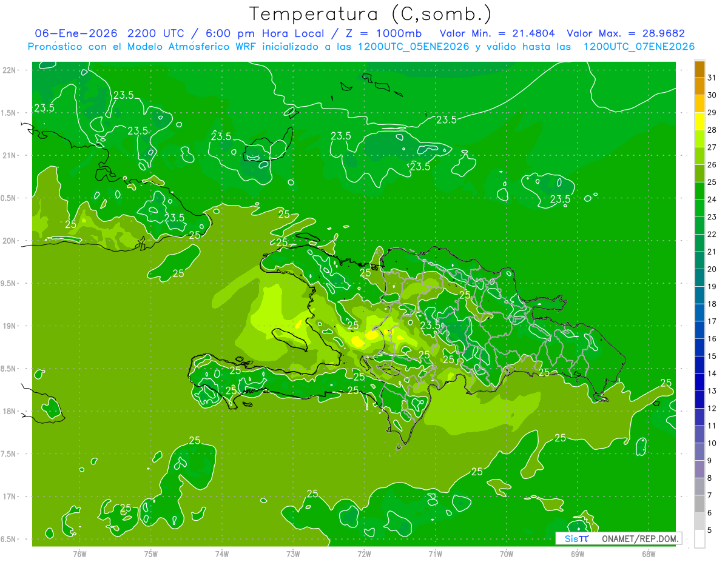Pick the green swatch between 23 and 24
Screen dimensions: 728x562
click(x=699, y=208)
